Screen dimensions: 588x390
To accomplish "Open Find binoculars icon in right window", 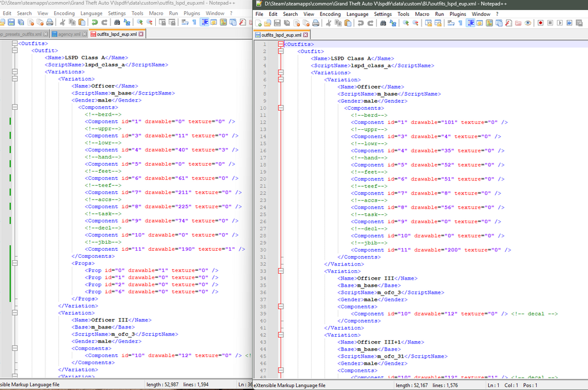I will tap(383, 23).
